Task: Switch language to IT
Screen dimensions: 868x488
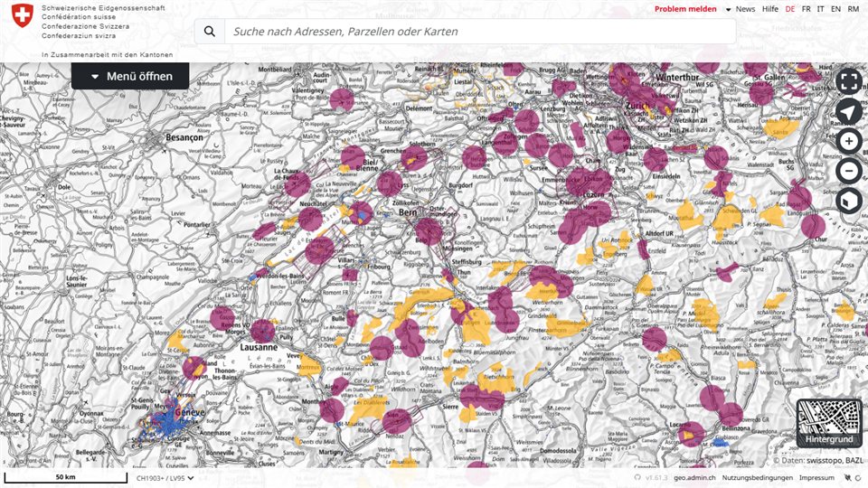Action: click(x=820, y=9)
